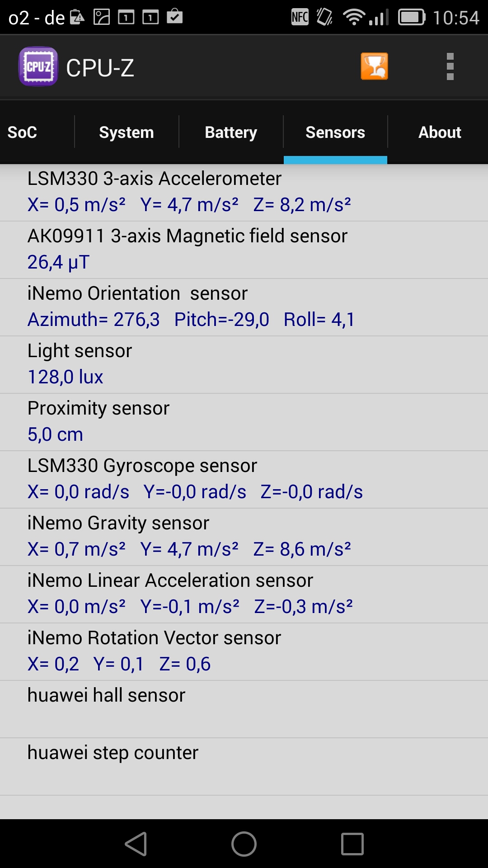The width and height of the screenshot is (488, 868).
Task: Select the AK09911 Magnetic field sensor row
Action: [x=244, y=249]
